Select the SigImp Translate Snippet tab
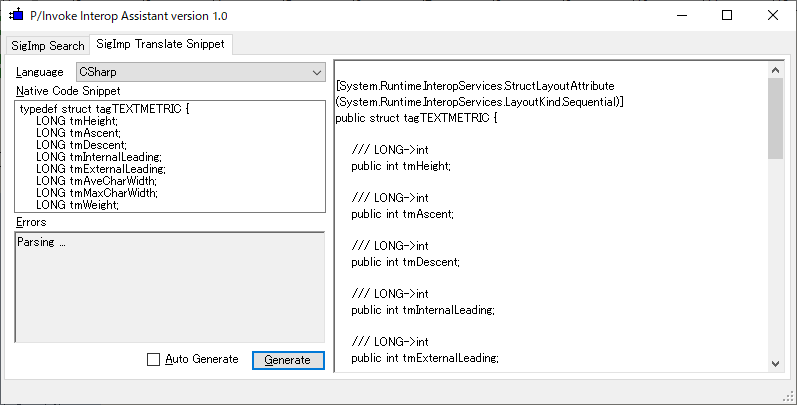Viewport: 797px width, 405px height. point(161,44)
